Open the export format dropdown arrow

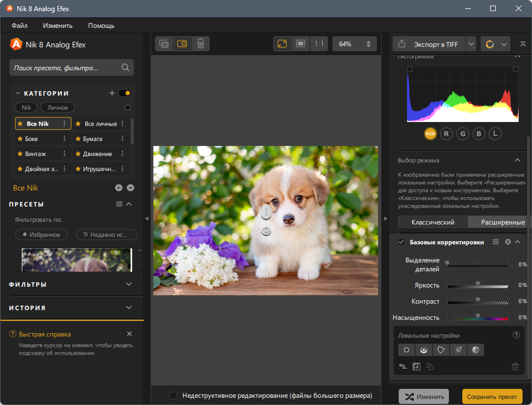[x=471, y=44]
